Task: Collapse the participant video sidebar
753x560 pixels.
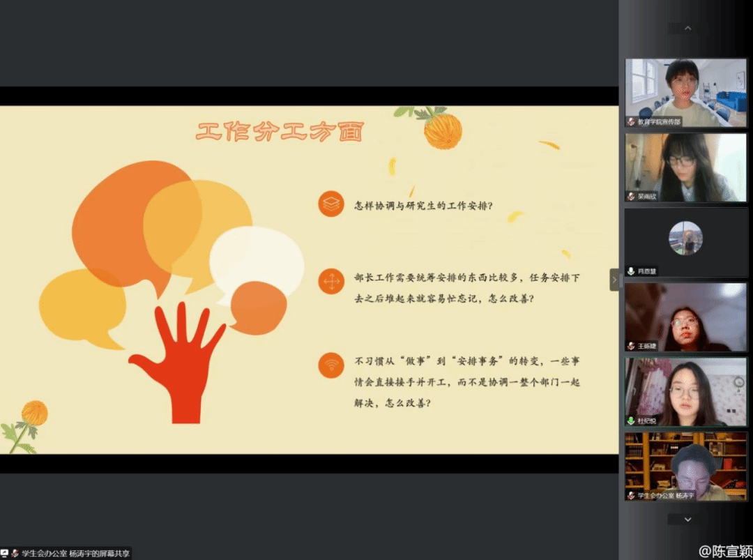Action: pyautogui.click(x=614, y=280)
